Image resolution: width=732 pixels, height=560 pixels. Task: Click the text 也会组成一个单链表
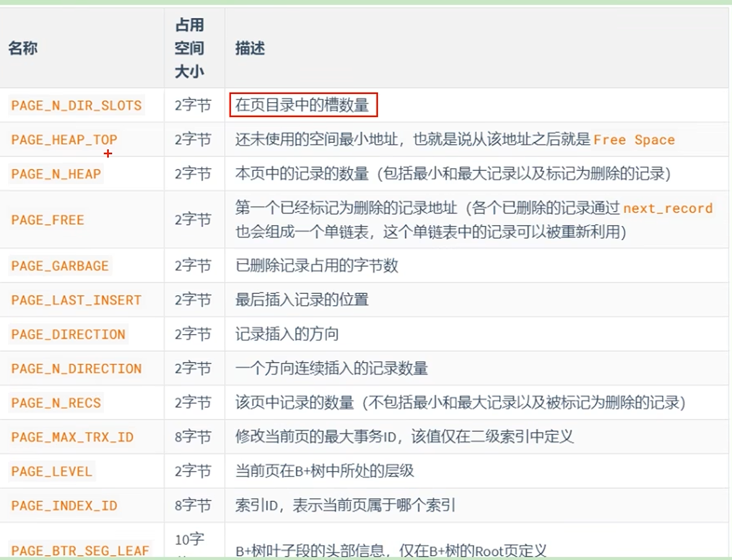(302, 232)
